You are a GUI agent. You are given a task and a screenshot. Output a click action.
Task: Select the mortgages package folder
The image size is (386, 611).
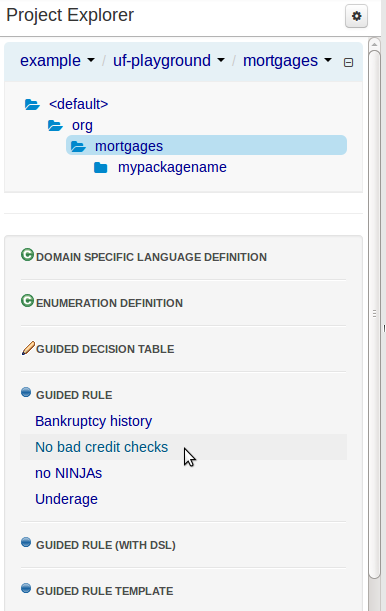206,145
